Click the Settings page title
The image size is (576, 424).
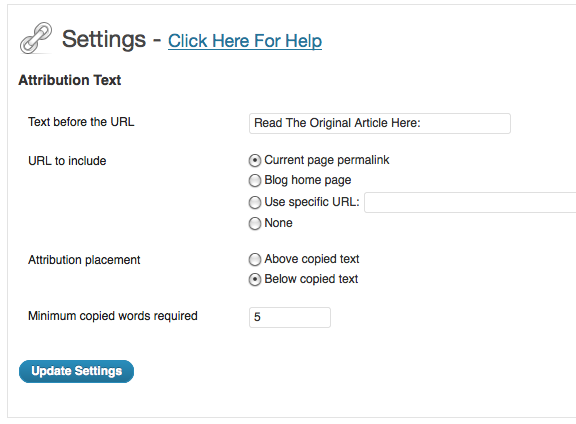(x=104, y=39)
